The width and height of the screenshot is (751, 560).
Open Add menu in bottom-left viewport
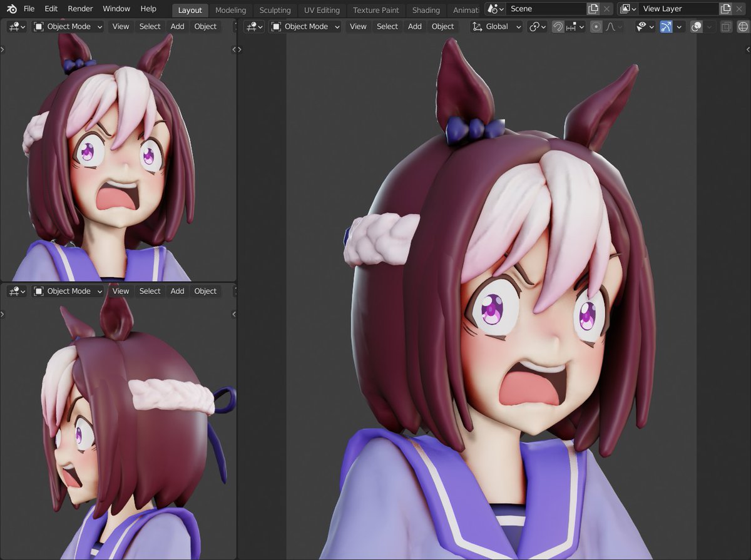click(177, 291)
